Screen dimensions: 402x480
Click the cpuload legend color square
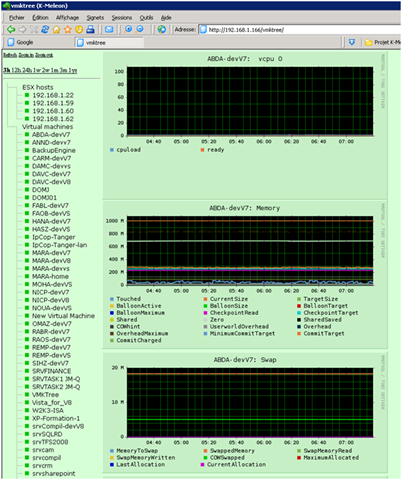point(112,150)
